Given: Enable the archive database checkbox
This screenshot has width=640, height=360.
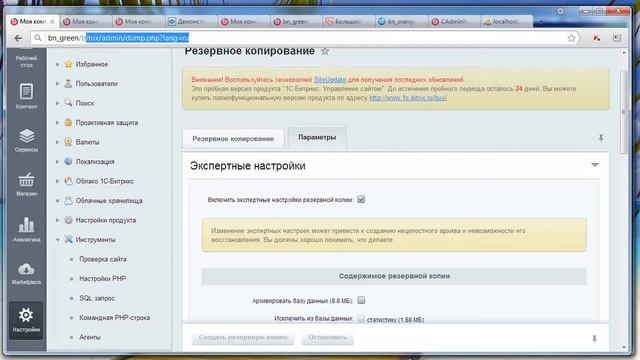Looking at the screenshot, I should tap(361, 300).
